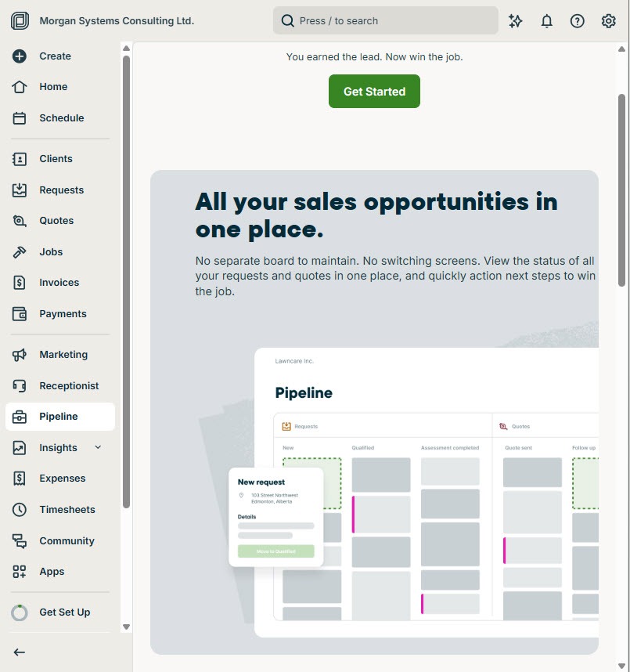630x672 pixels.
Task: Click the Insights chart icon
Action: (20, 448)
